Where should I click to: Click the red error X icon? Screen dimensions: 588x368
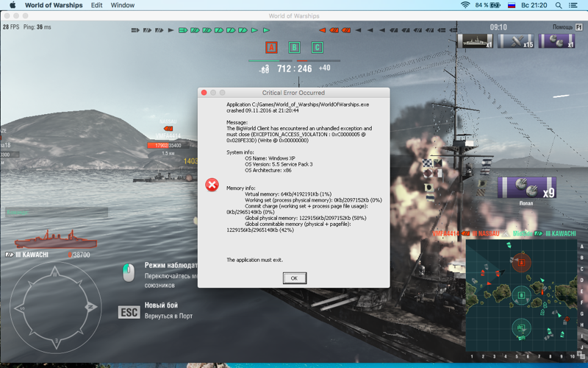click(x=212, y=185)
